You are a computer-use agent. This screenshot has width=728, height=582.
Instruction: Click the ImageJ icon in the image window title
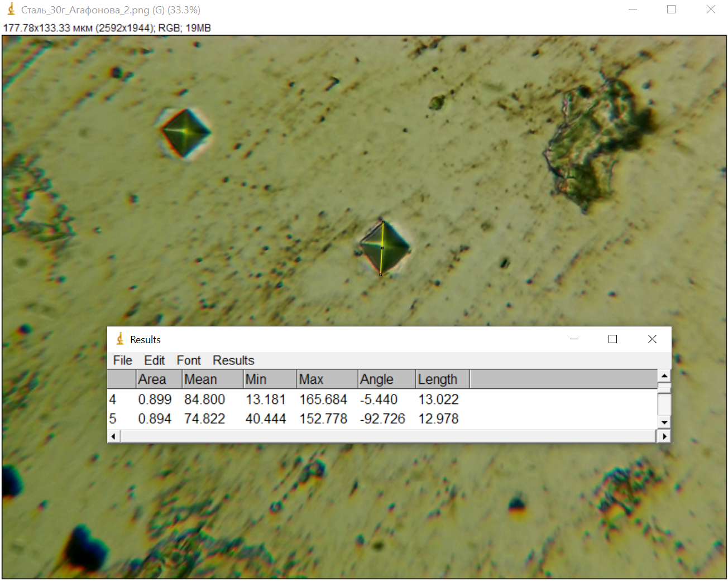11,9
